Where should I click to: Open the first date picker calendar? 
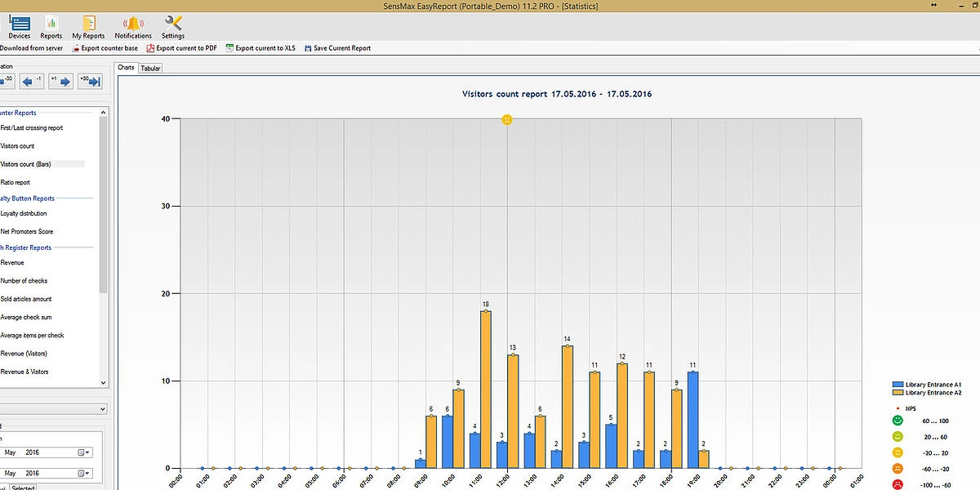(x=84, y=452)
